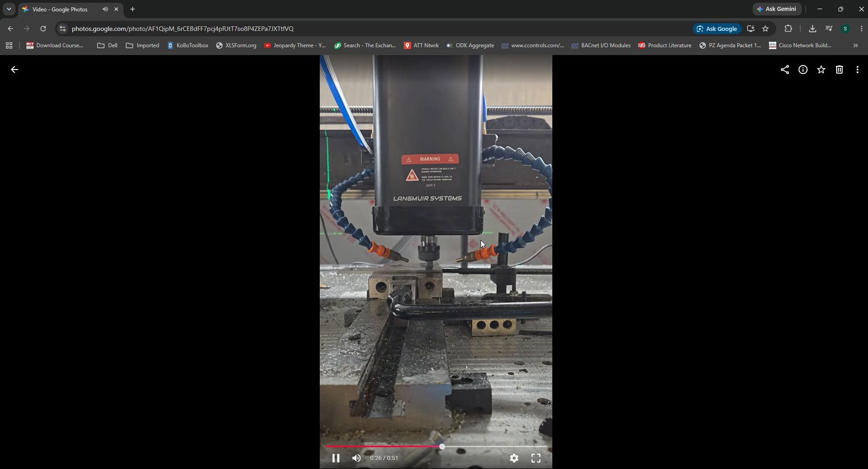This screenshot has height=469, width=868.
Task: Open the BACnet I/O Modules bookmark
Action: 601,45
